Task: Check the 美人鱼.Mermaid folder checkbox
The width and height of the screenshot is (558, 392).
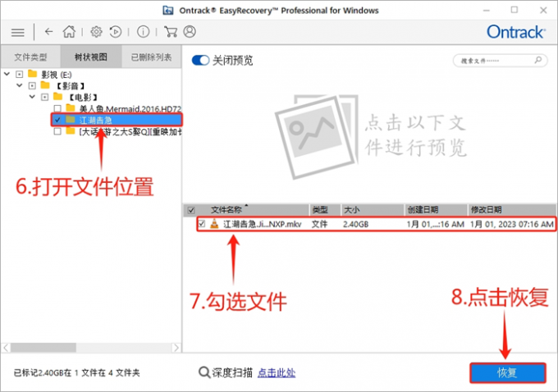Action: tap(57, 108)
